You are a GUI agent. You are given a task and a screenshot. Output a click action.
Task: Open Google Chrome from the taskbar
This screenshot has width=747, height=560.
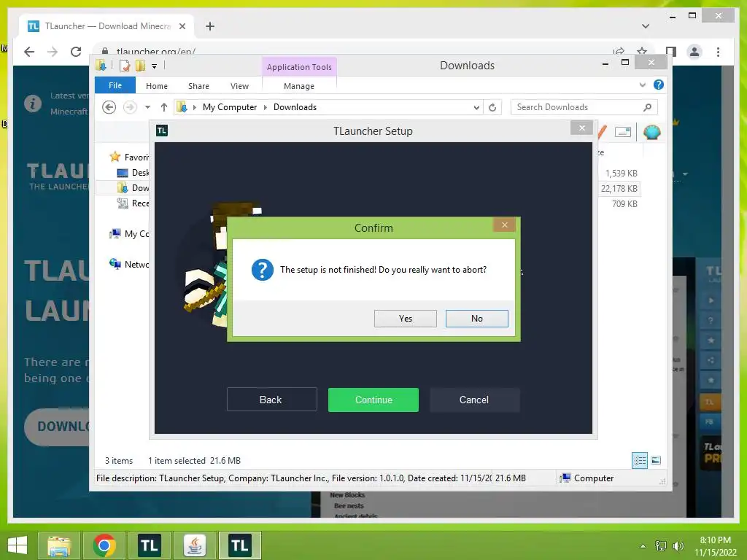104,545
